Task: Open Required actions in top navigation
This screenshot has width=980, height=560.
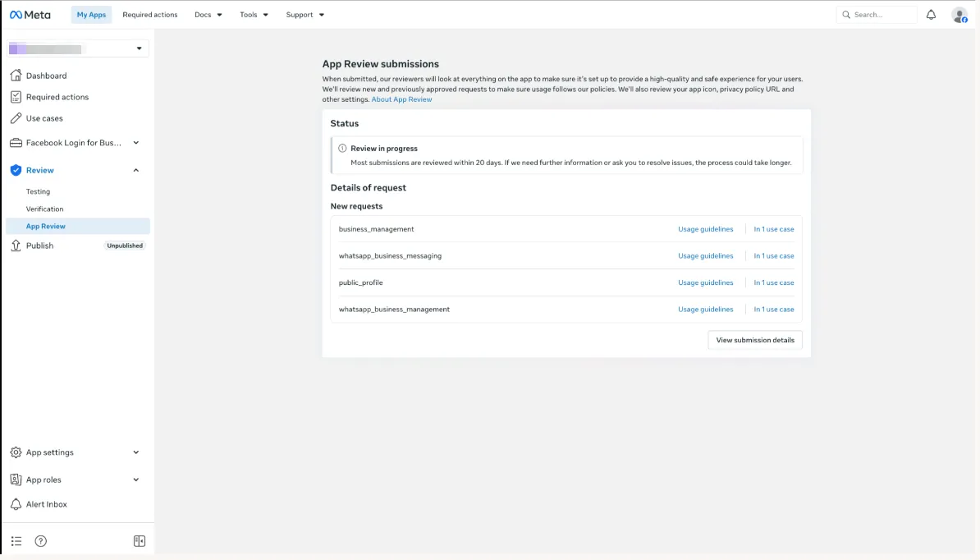Action: tap(150, 15)
